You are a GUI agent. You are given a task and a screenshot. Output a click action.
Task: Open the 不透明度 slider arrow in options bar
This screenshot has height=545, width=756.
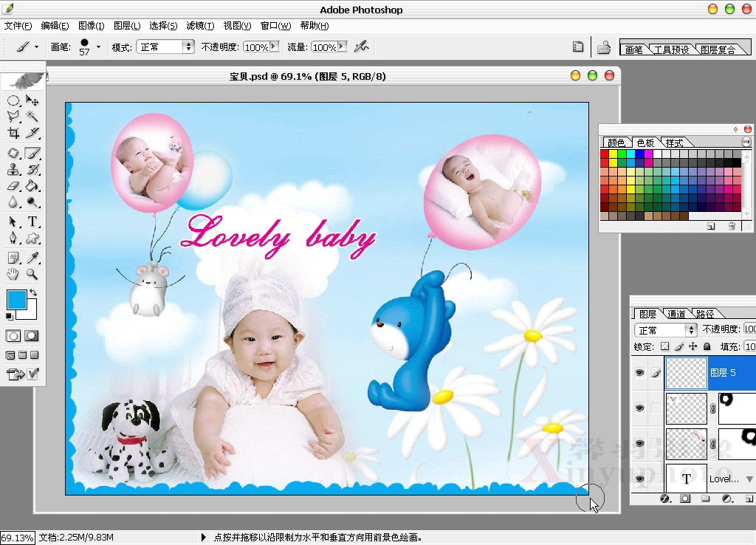point(275,47)
